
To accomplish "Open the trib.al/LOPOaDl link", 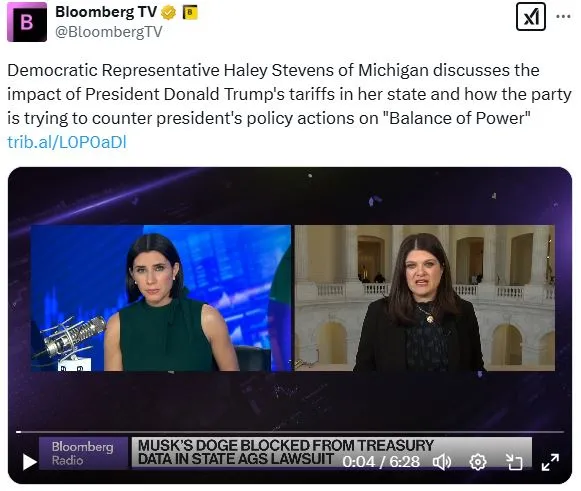I will pos(67,142).
